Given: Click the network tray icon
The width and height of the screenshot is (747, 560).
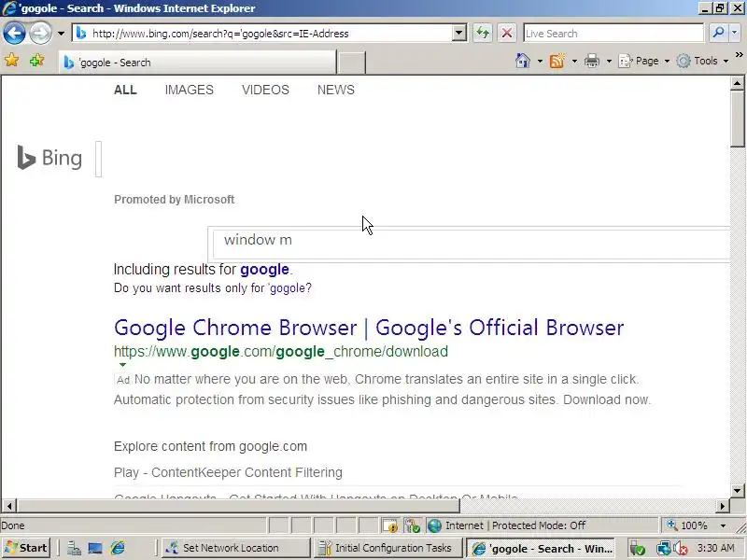Looking at the screenshot, I should [x=663, y=549].
